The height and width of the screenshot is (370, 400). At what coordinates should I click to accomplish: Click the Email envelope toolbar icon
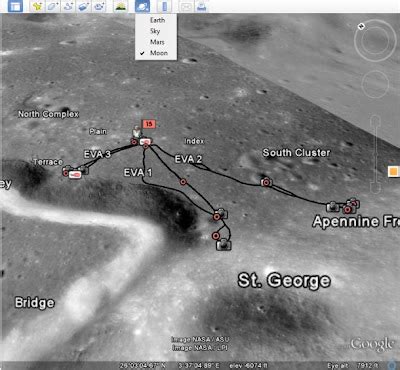coord(186,6)
